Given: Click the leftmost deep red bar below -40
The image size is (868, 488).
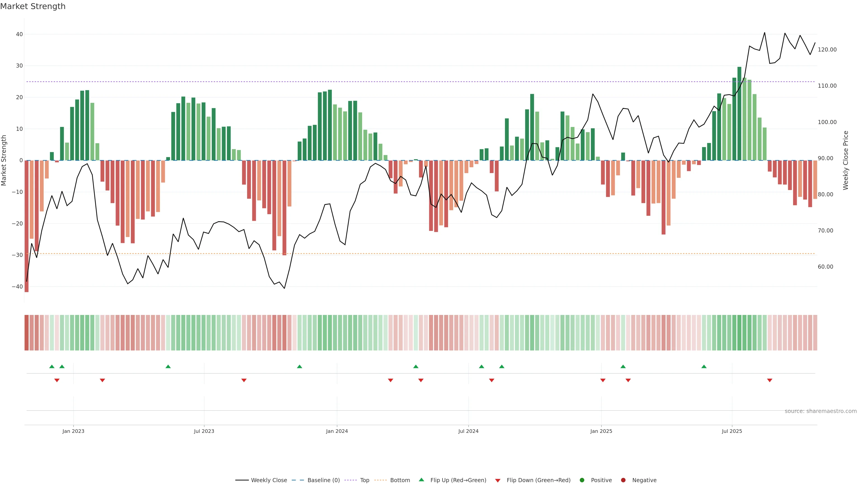Looking at the screenshot, I should [x=27, y=226].
